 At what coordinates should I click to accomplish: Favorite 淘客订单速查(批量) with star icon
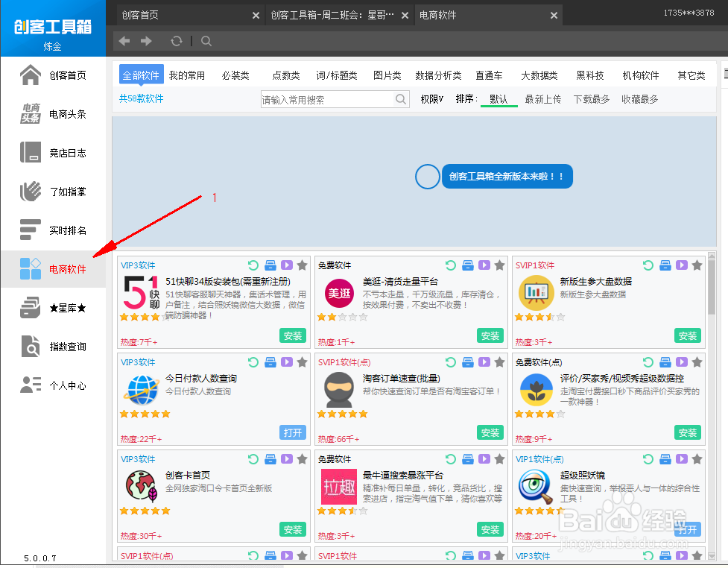[x=499, y=362]
